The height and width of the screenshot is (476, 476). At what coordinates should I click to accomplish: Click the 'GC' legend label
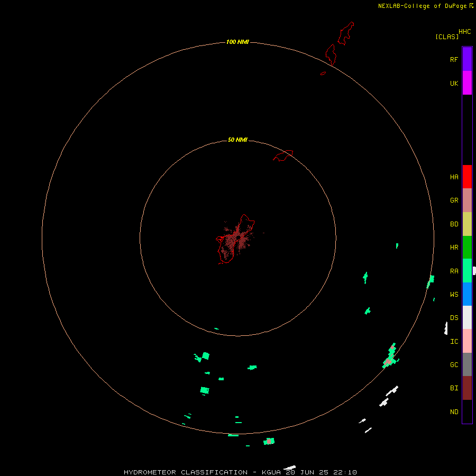[454, 365]
